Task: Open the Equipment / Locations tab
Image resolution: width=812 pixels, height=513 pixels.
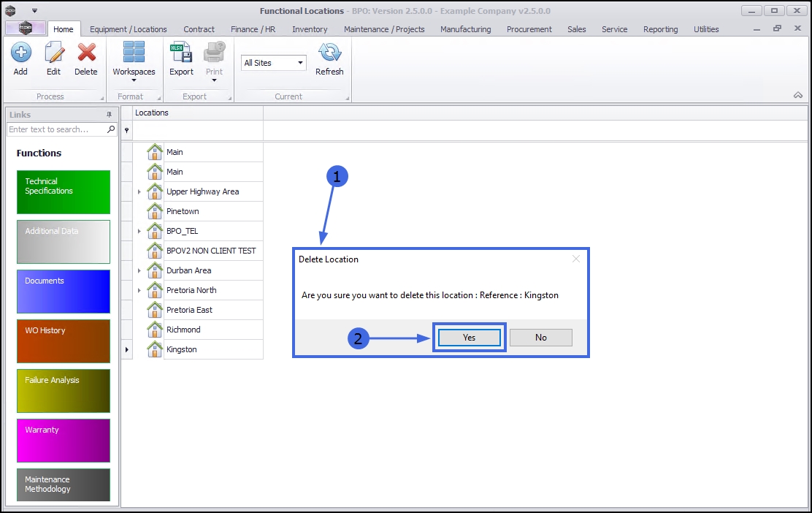Action: click(x=129, y=29)
